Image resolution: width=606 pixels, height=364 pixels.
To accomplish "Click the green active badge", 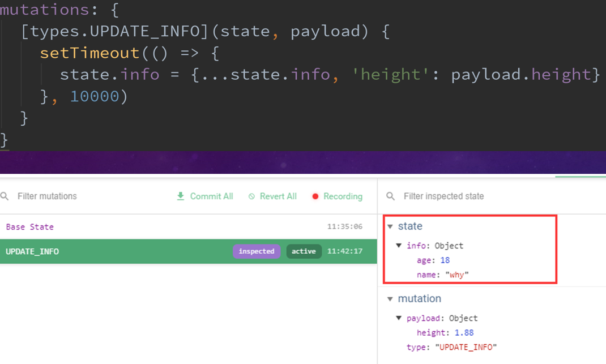I will tap(304, 251).
